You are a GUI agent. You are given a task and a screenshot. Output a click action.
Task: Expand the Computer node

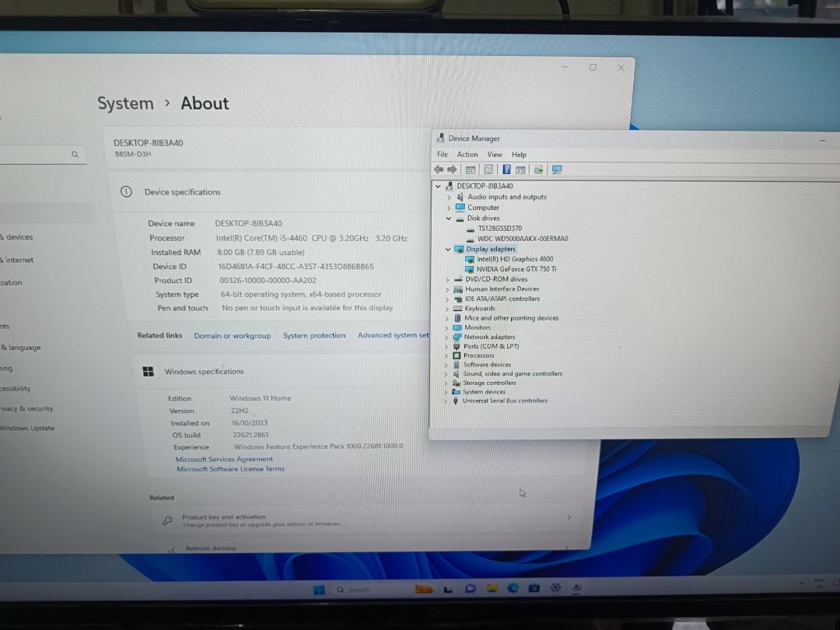coord(449,208)
